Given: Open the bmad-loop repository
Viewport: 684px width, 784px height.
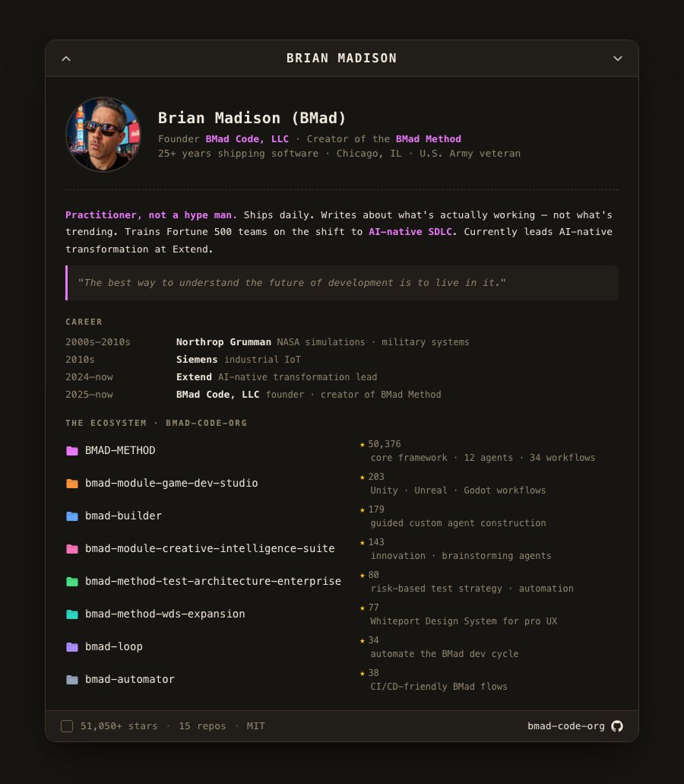Looking at the screenshot, I should (x=114, y=646).
